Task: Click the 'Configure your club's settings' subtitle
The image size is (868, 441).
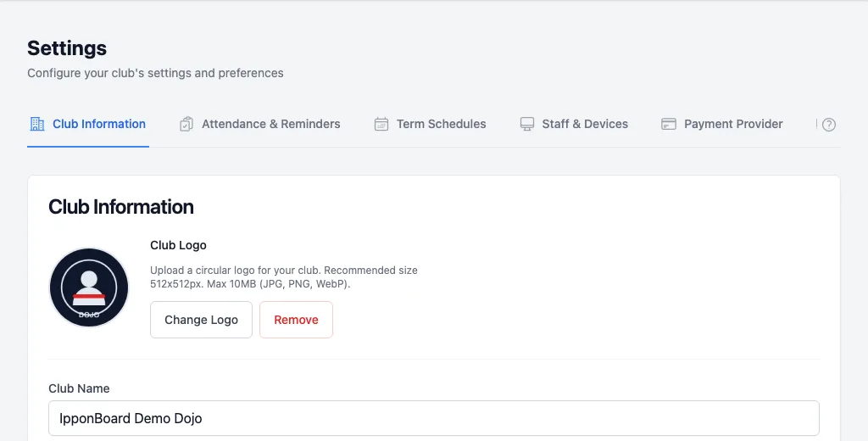Action: click(156, 73)
